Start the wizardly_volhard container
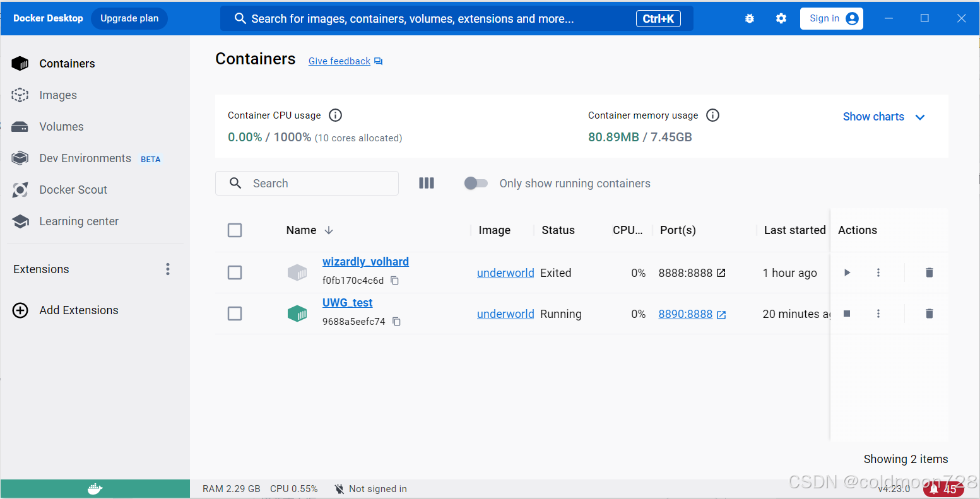The image size is (980, 499). (x=846, y=273)
